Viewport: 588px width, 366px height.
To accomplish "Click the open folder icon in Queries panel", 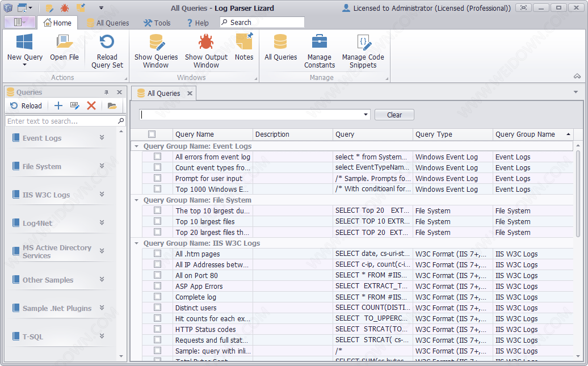I will (112, 106).
